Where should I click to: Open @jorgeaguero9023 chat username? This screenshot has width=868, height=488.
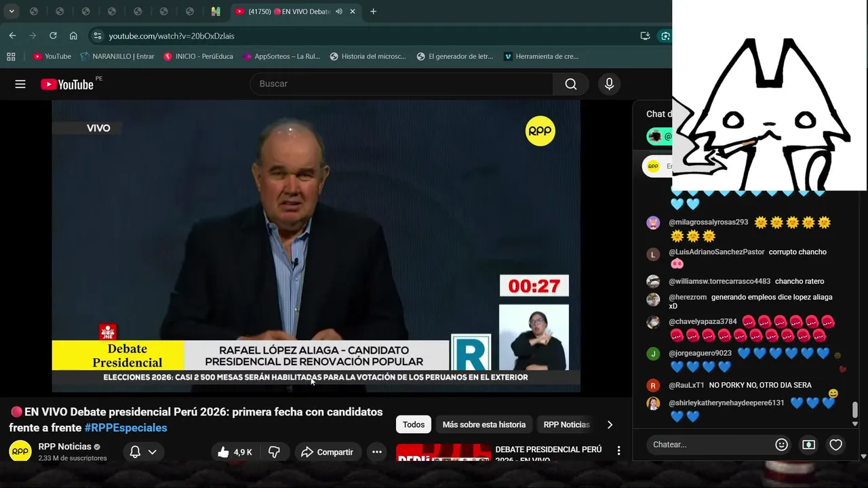click(701, 353)
